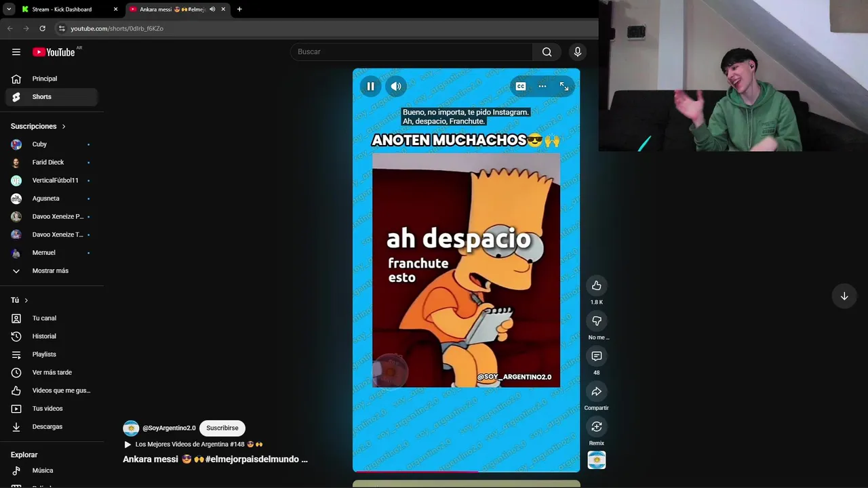Open the comments with 48 count
868x488 pixels.
(x=597, y=356)
